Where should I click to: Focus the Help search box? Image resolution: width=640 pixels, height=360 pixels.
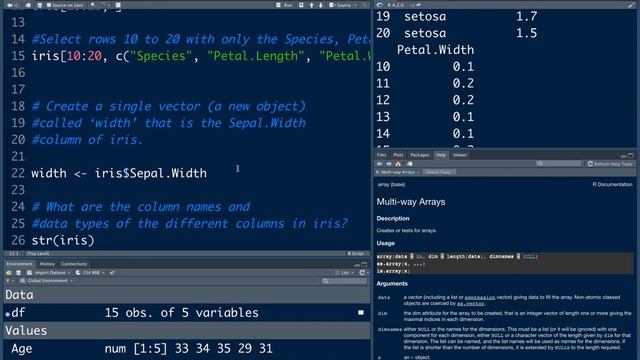(559, 164)
